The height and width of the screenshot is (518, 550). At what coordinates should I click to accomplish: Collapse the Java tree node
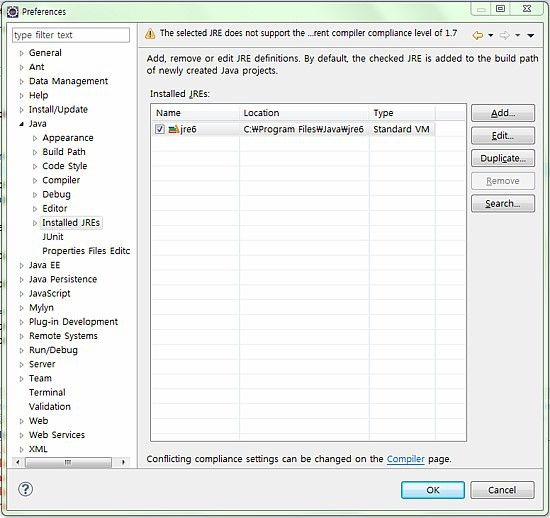(22, 124)
